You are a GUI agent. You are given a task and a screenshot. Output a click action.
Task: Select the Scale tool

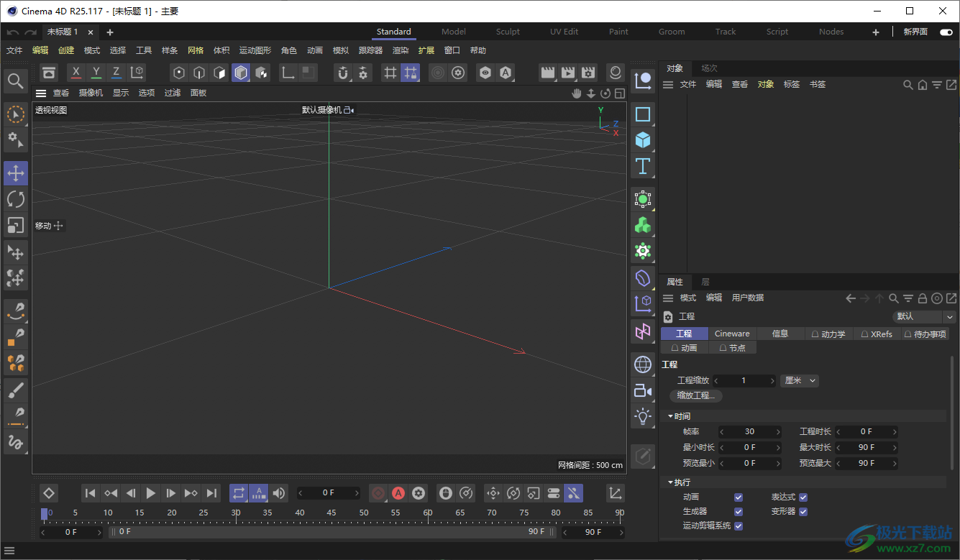[16, 226]
